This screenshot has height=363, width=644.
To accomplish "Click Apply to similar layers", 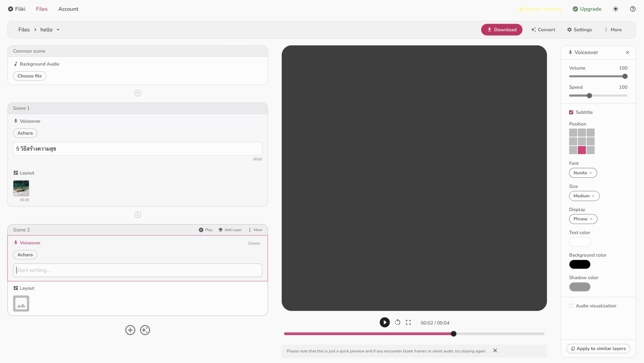I will [x=598, y=348].
